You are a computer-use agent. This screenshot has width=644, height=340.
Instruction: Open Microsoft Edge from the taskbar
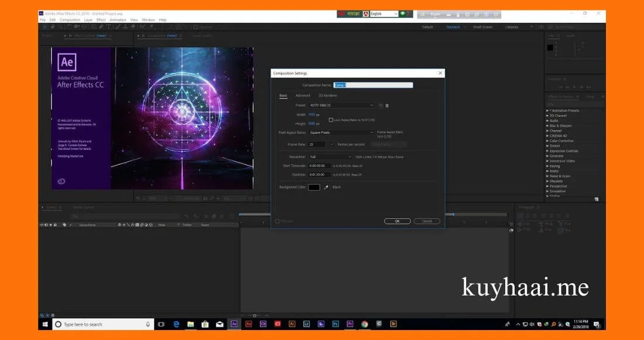click(176, 324)
